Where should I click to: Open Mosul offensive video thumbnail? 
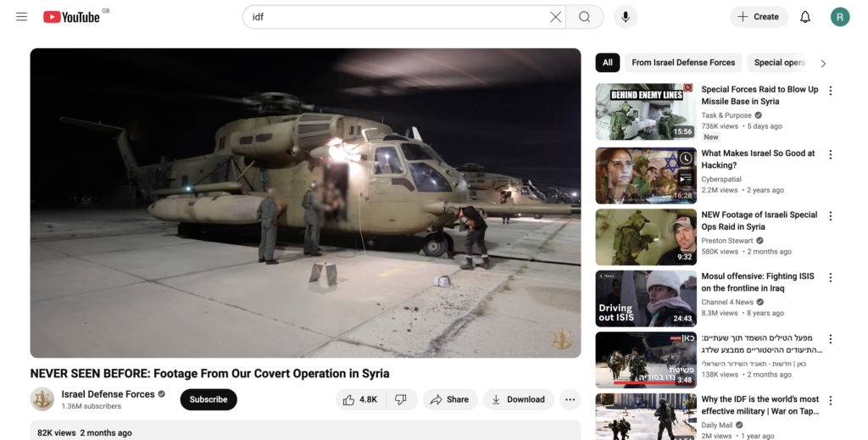646,298
